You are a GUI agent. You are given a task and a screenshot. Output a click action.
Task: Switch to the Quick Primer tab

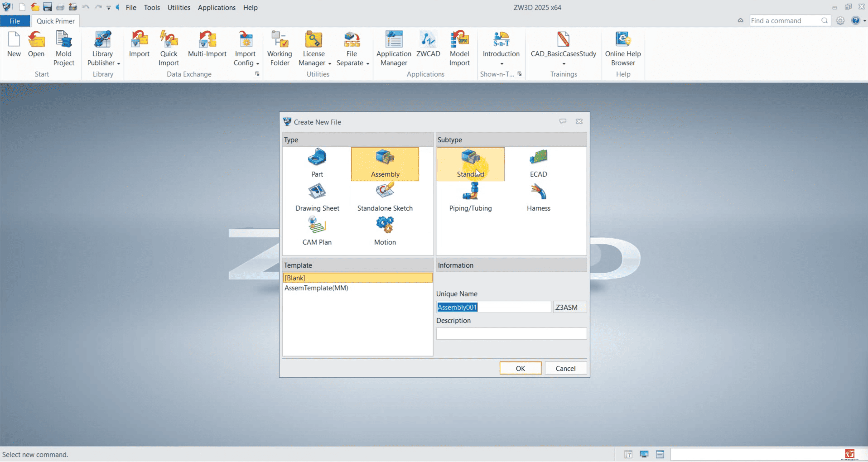(x=56, y=21)
